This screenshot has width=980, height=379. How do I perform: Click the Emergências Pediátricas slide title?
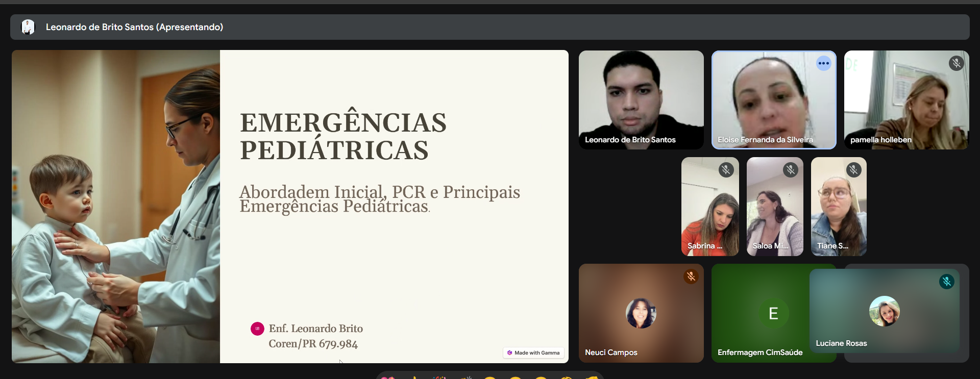click(x=343, y=136)
